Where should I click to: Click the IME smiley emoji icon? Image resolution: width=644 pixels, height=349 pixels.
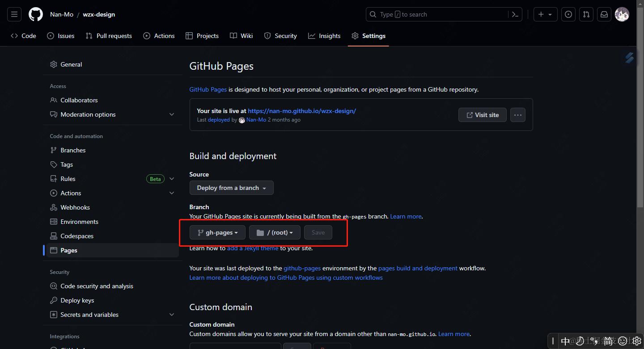tap(623, 341)
